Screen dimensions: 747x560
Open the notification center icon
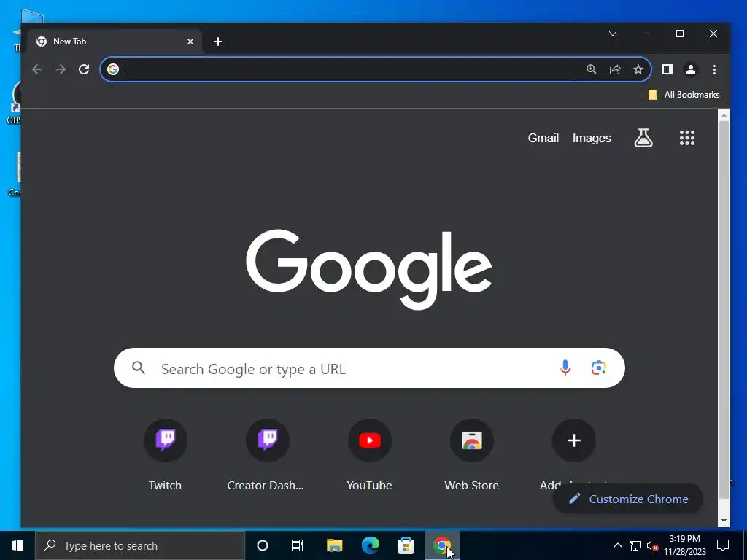point(723,545)
